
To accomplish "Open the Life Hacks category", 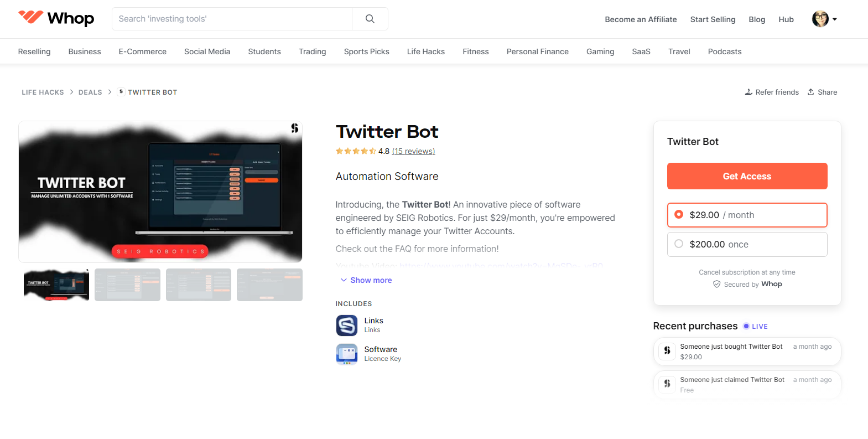I will coord(426,51).
